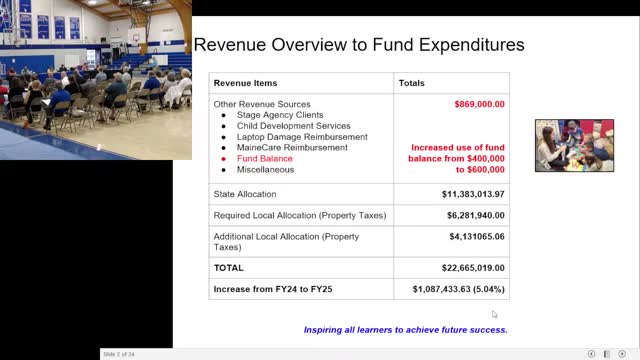Click 'Increase from FY24 to FY25' label
Screen dimensions: 640x360
point(273,289)
